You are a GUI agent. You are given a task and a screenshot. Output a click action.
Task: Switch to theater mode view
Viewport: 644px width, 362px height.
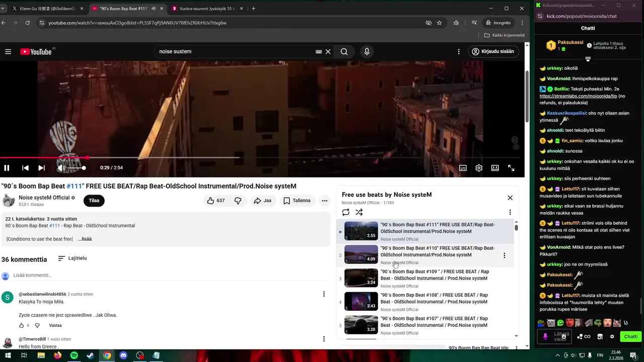click(x=495, y=168)
